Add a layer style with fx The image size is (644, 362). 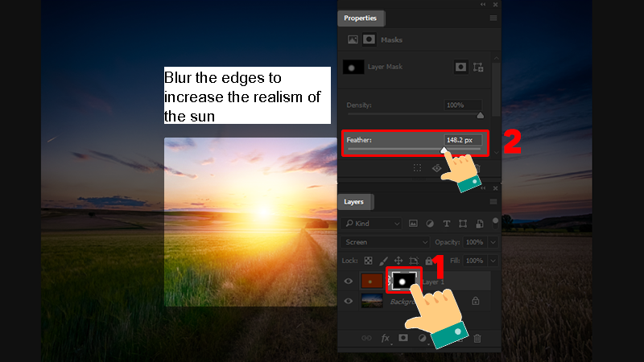(x=386, y=338)
